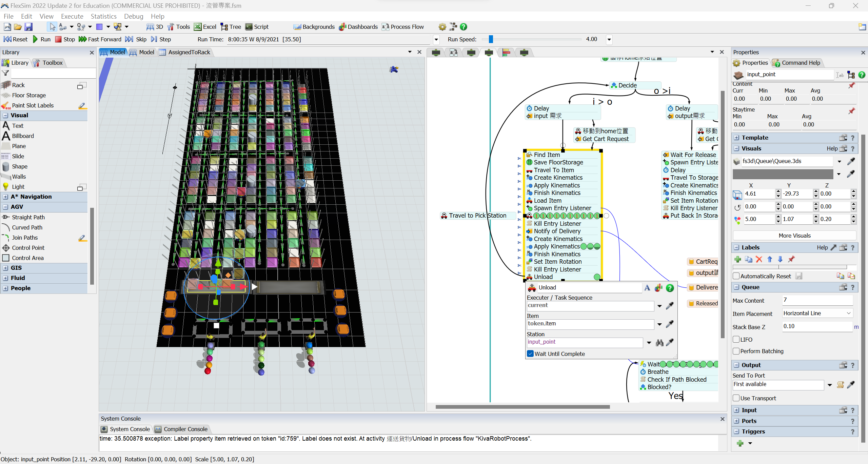Image resolution: width=868 pixels, height=464 pixels.
Task: Click the Reset simulation button
Action: coord(15,39)
